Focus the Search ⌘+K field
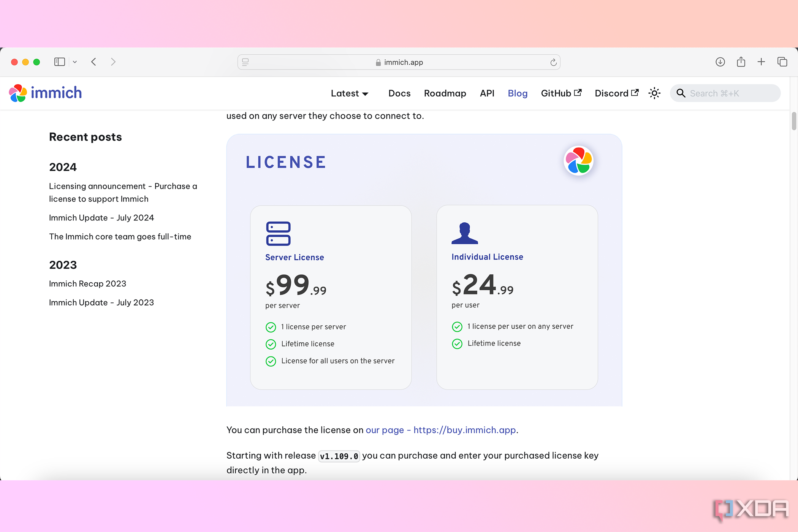The width and height of the screenshot is (798, 532). point(725,93)
